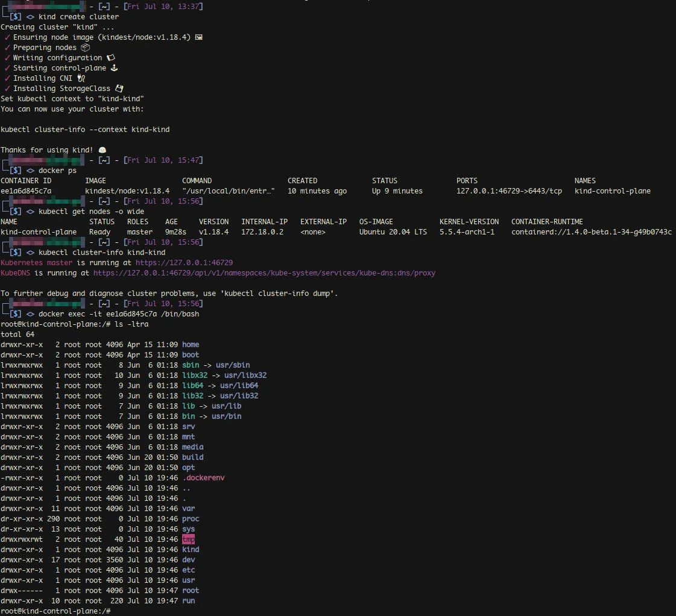Click the 'kind create cluster' command text
The image size is (676, 616).
[78, 17]
